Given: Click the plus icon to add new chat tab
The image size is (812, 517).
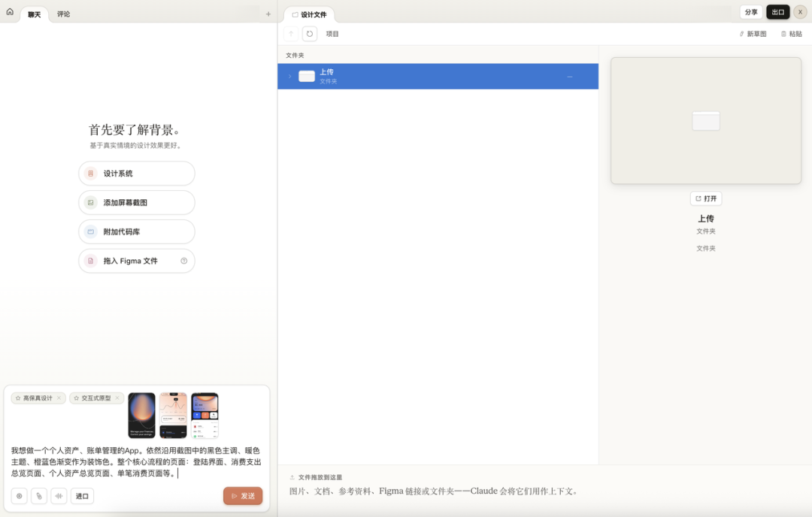Looking at the screenshot, I should click(268, 14).
